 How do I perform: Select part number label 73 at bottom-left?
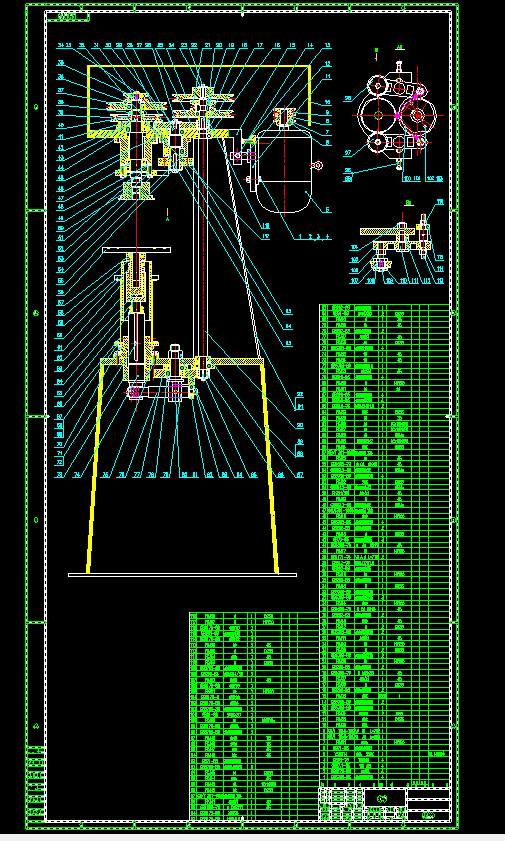click(60, 475)
